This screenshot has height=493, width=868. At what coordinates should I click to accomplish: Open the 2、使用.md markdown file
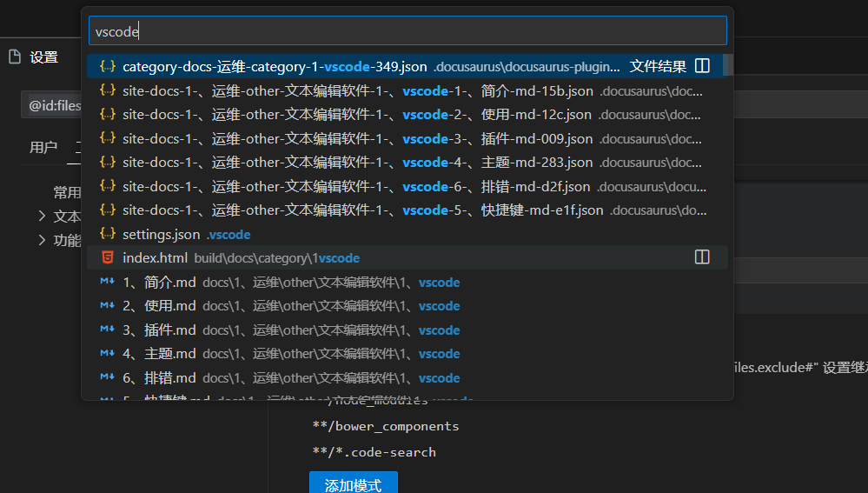tap(407, 306)
